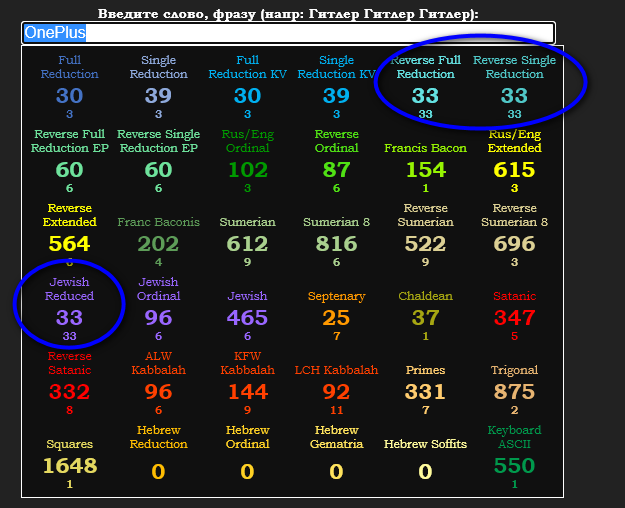Select the Franc Baconis value 202
Image resolution: width=625 pixels, height=508 pixels.
click(158, 244)
